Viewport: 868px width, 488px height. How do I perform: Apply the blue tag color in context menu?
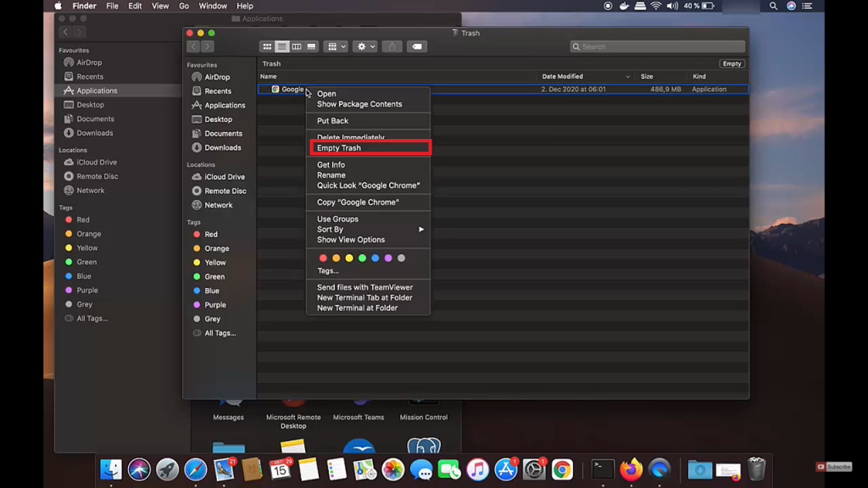tap(376, 258)
